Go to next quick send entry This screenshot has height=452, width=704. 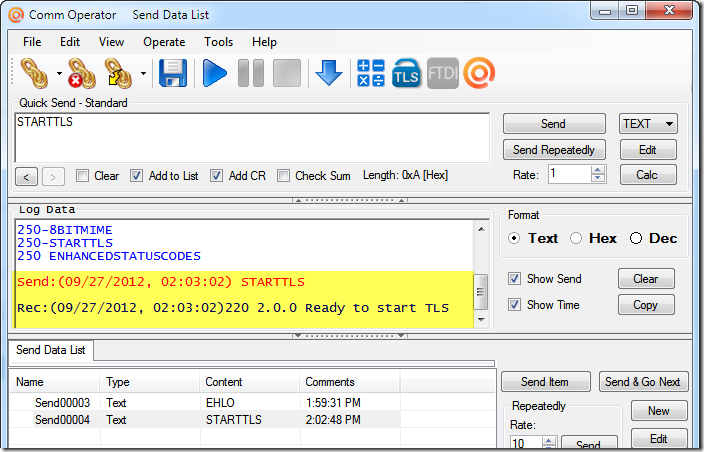pyautogui.click(x=53, y=176)
